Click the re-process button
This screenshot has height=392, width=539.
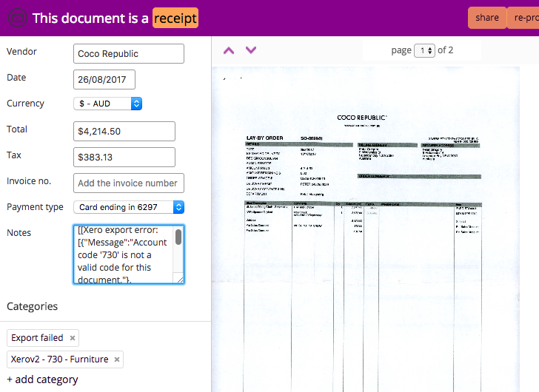click(523, 18)
